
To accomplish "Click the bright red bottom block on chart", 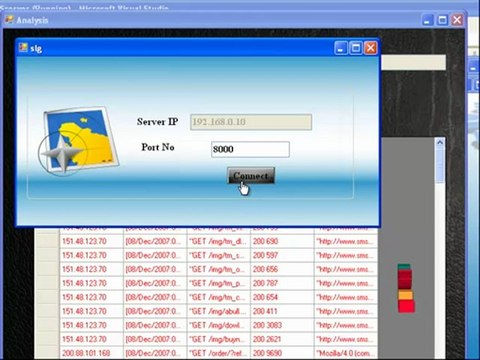I will click(x=407, y=306).
